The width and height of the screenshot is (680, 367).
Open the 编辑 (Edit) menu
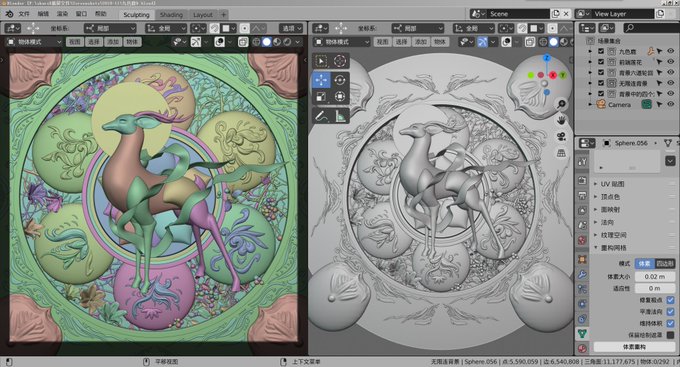(x=43, y=14)
